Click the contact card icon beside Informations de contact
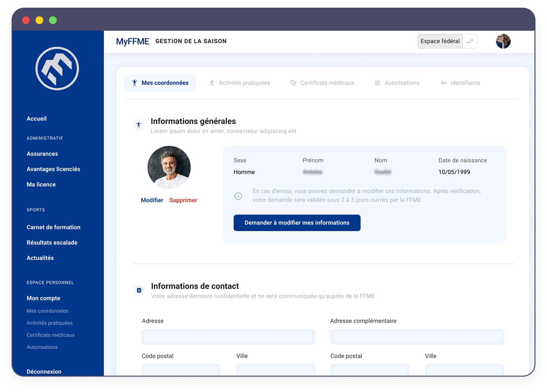Screen dimensions: 547x392 pos(139,290)
